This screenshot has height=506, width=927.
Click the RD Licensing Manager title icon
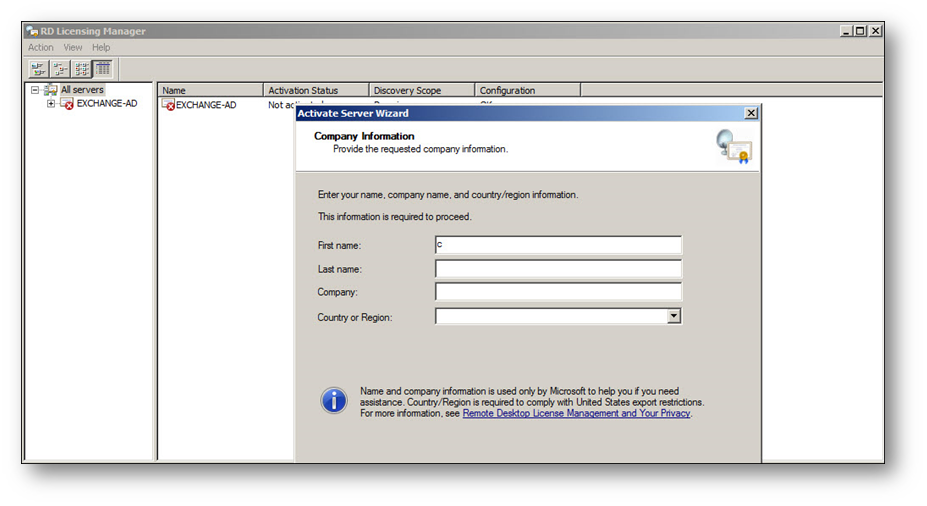pyautogui.click(x=32, y=31)
